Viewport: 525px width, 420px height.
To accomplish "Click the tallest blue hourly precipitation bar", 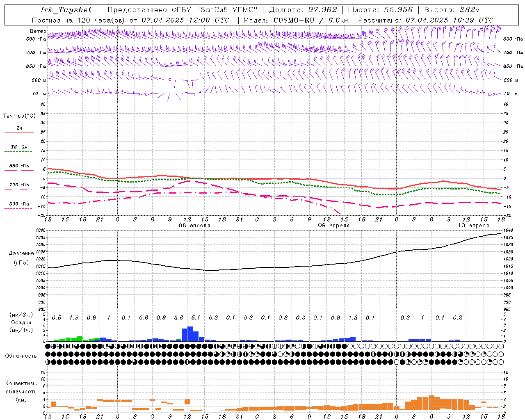I will coord(190,334).
